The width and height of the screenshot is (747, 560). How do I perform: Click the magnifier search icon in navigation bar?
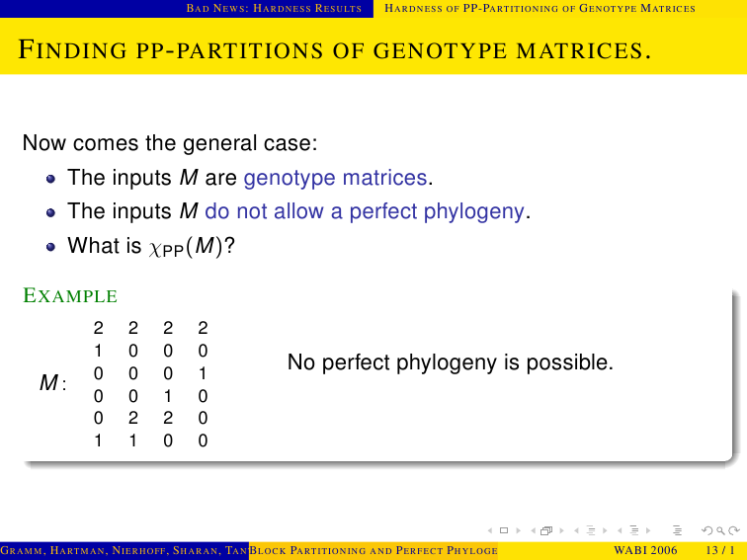coord(720,530)
